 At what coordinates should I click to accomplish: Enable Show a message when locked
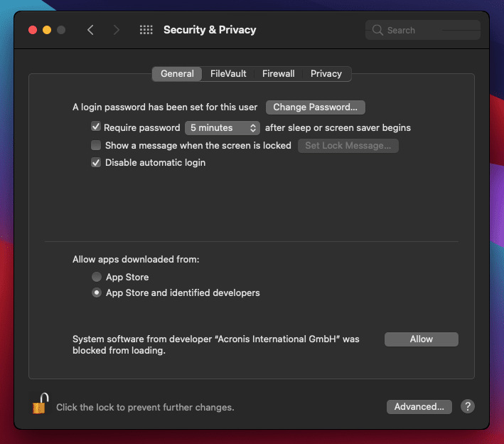click(96, 145)
